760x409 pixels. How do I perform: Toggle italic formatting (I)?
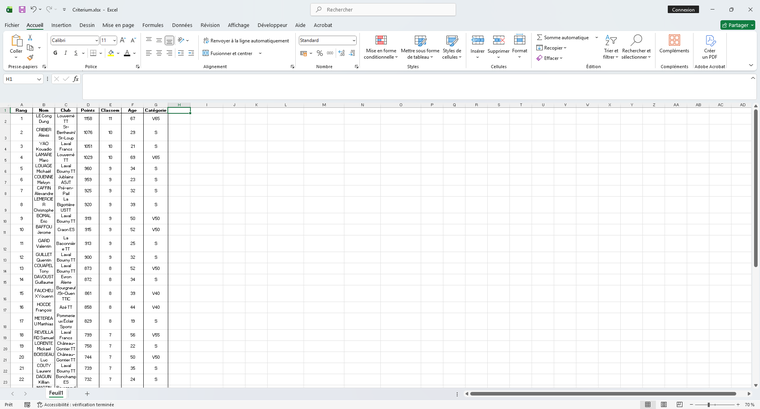(66, 53)
